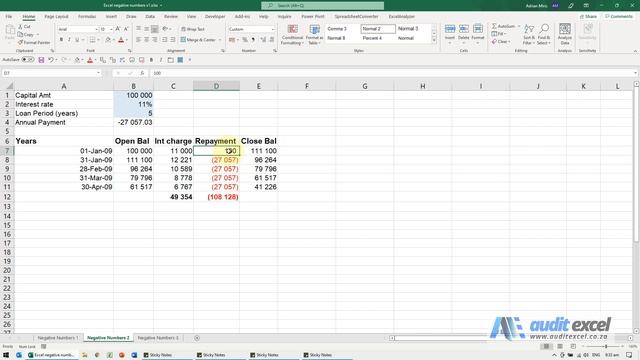Click the Borders icon in Font group
640x360 pixels.
[92, 40]
